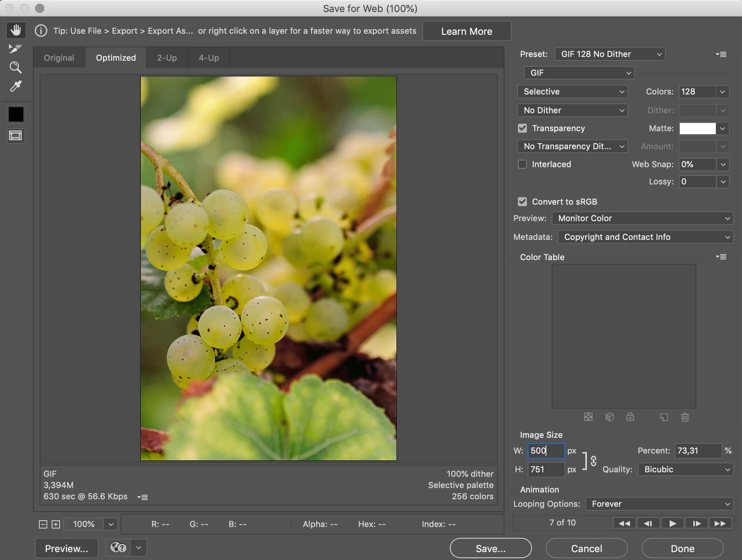Viewport: 742px width, 560px height.
Task: Click the constrain proportions link icon
Action: pyautogui.click(x=593, y=461)
